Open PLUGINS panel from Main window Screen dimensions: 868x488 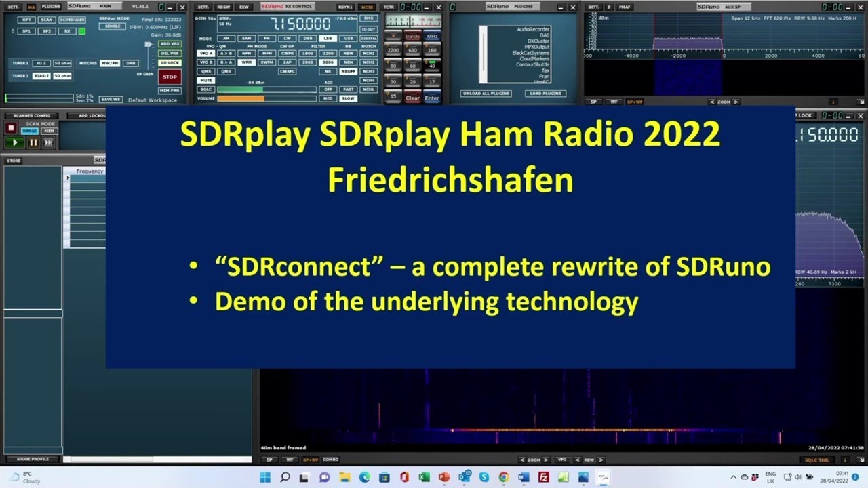click(51, 7)
